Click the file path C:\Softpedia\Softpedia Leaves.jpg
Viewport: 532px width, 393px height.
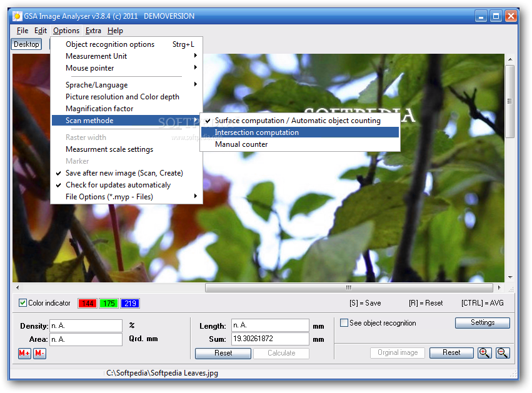click(x=162, y=373)
